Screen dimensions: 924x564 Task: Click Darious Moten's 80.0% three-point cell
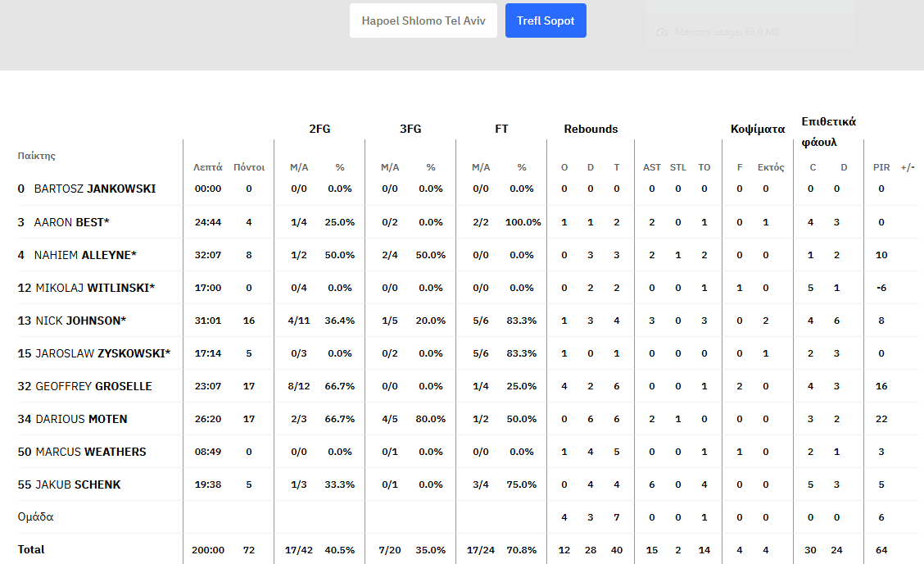[x=431, y=419]
